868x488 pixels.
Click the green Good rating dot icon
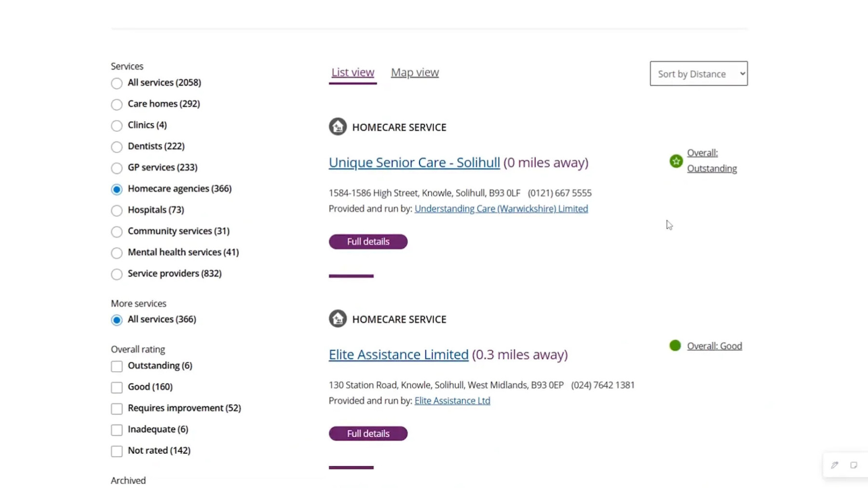675,345
